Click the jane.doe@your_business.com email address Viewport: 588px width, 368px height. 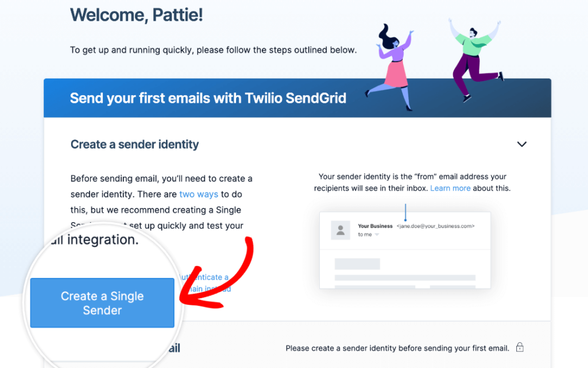(440, 226)
